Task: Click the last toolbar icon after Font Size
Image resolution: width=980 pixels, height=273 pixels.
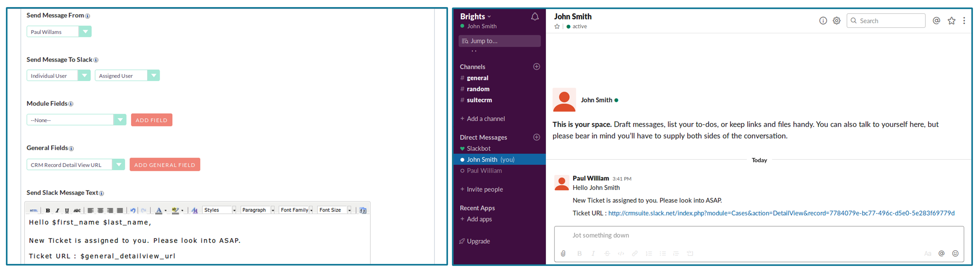Action: click(363, 211)
